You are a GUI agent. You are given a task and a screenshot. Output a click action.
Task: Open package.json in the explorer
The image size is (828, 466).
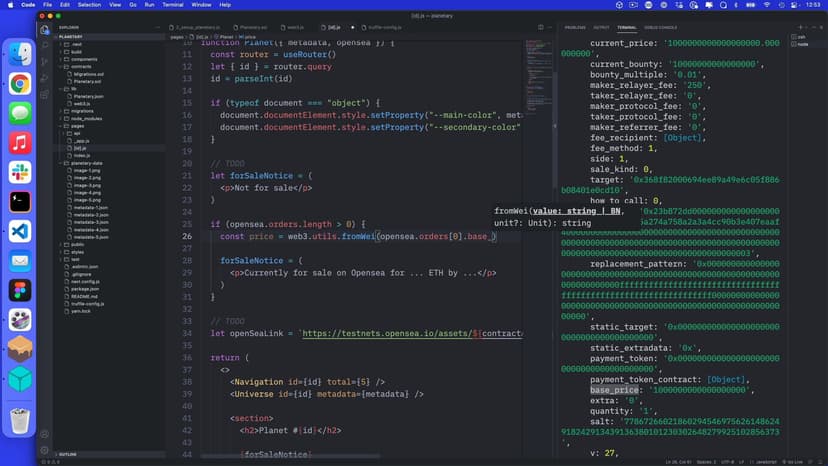point(85,289)
